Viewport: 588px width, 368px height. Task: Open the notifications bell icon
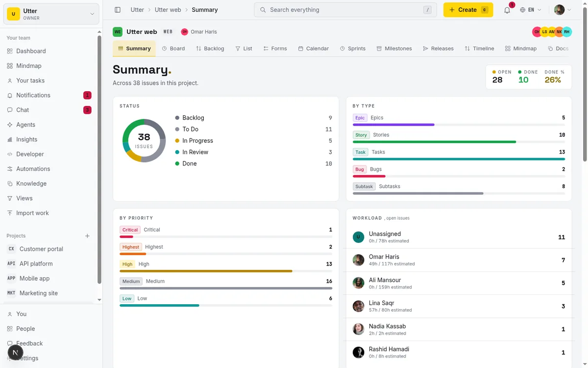507,10
